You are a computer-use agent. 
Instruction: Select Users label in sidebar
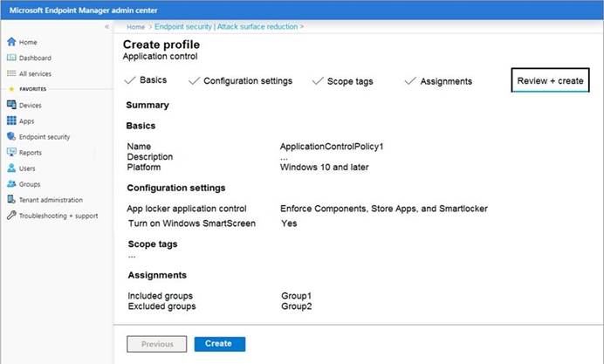27,168
